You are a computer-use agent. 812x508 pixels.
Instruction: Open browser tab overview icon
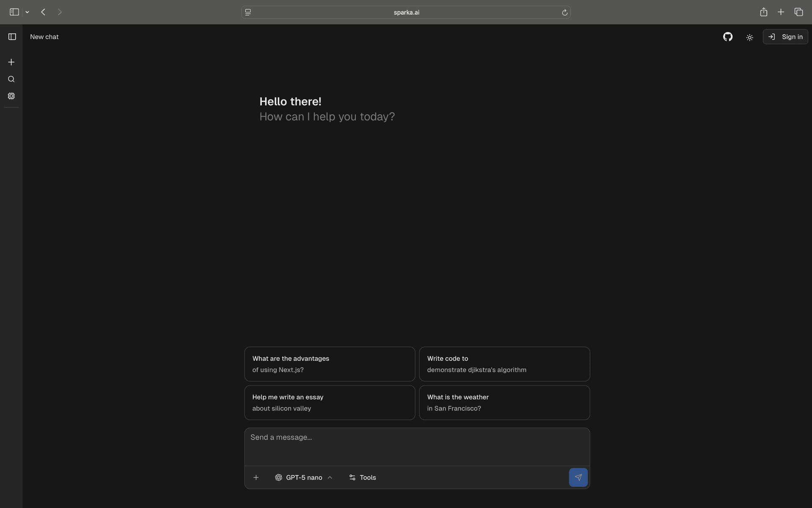(798, 12)
